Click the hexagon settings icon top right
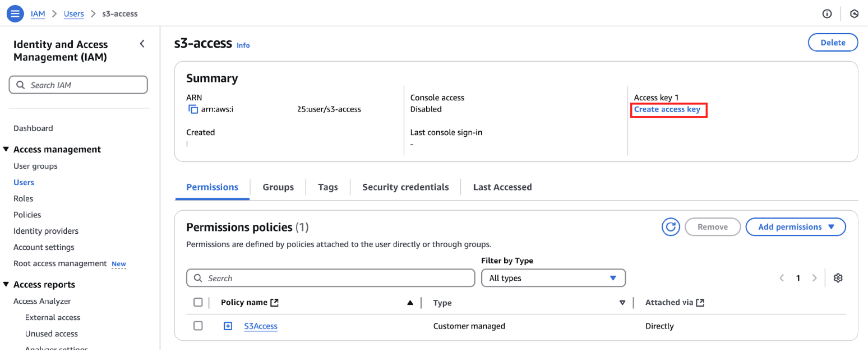Screen dimensions: 868x352 point(855,13)
